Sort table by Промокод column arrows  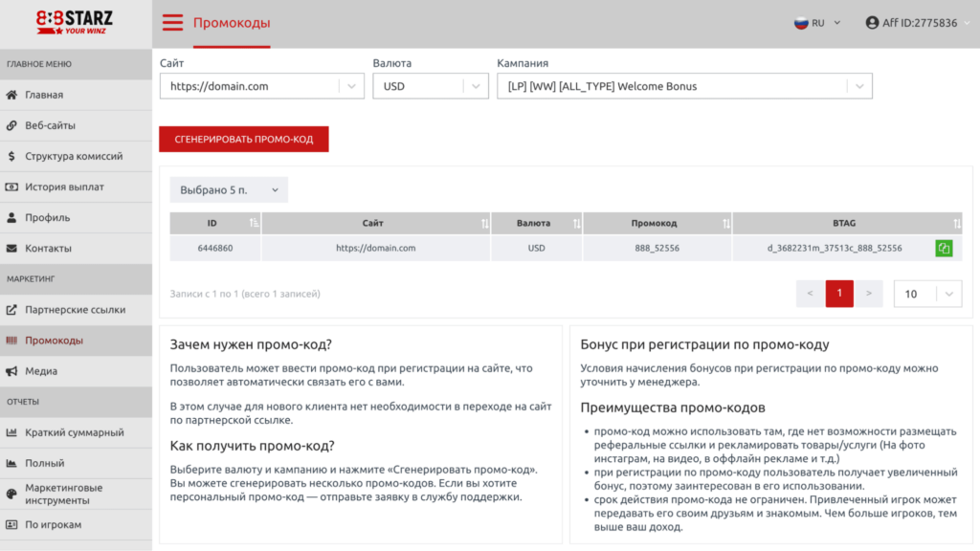725,223
